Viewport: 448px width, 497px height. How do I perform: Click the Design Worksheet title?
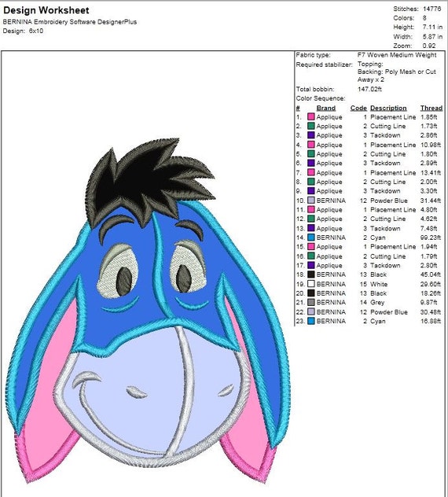(x=46, y=10)
